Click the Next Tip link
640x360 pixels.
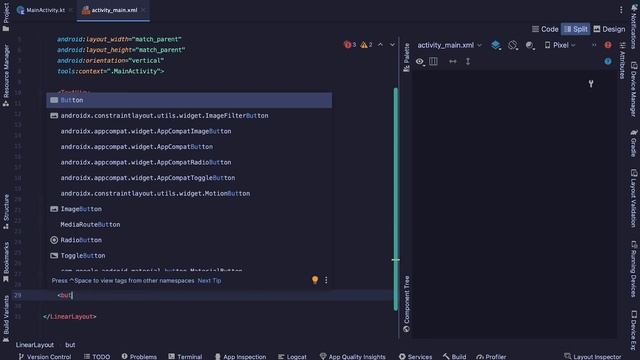[209, 280]
